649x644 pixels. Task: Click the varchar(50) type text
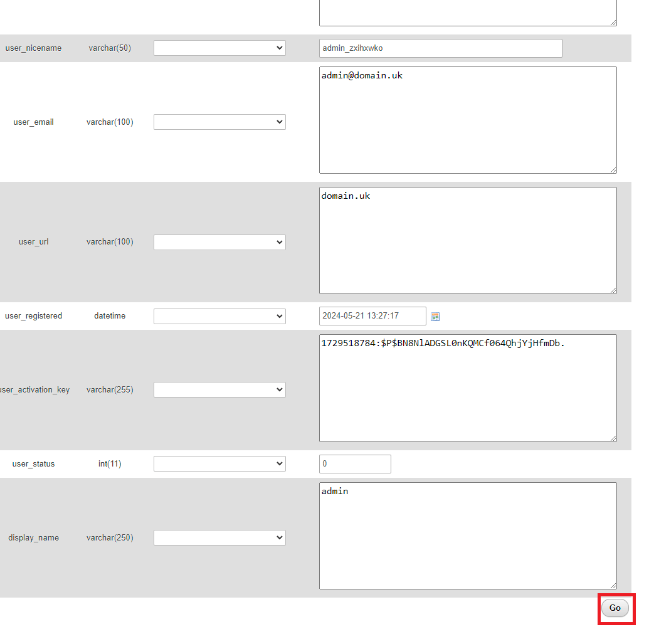pos(110,48)
